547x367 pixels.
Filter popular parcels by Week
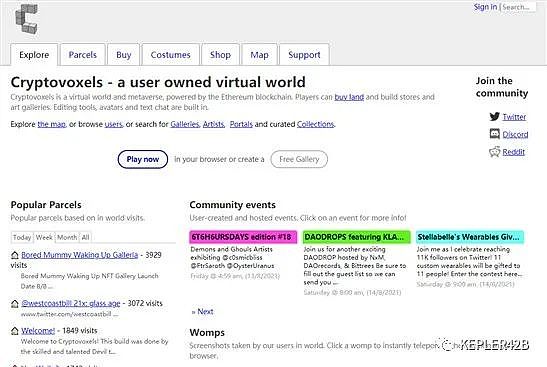(x=44, y=237)
